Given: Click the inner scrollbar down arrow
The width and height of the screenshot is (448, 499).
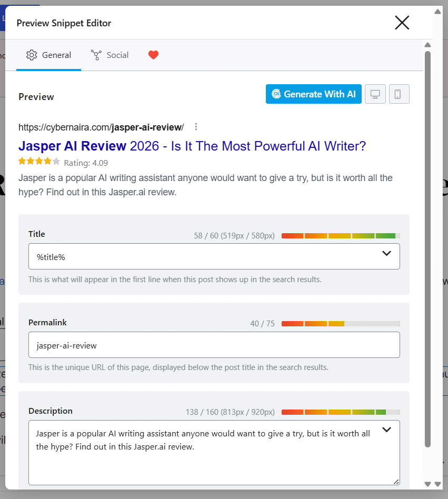Looking at the screenshot, I should tap(427, 484).
